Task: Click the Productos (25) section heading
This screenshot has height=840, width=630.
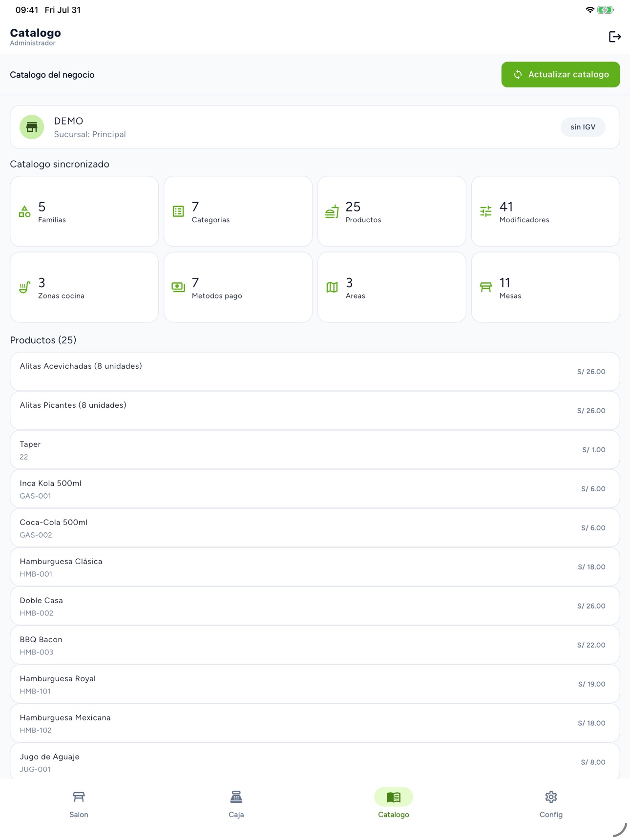Action: pyautogui.click(x=43, y=340)
